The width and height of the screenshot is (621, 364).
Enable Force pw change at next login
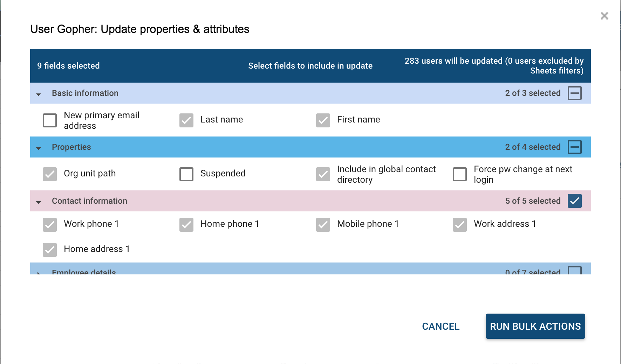(x=460, y=174)
